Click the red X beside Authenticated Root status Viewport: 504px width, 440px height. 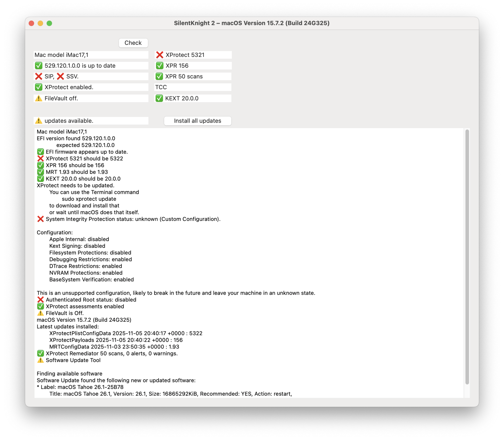tap(41, 300)
